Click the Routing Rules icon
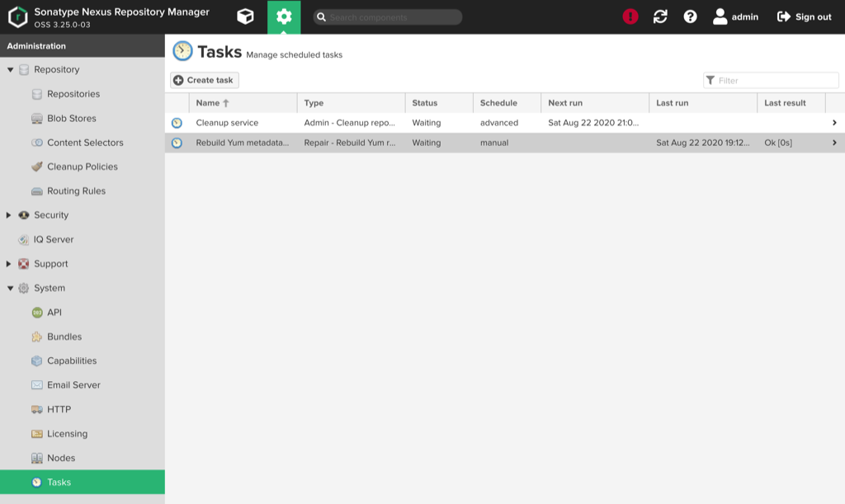 pos(36,191)
